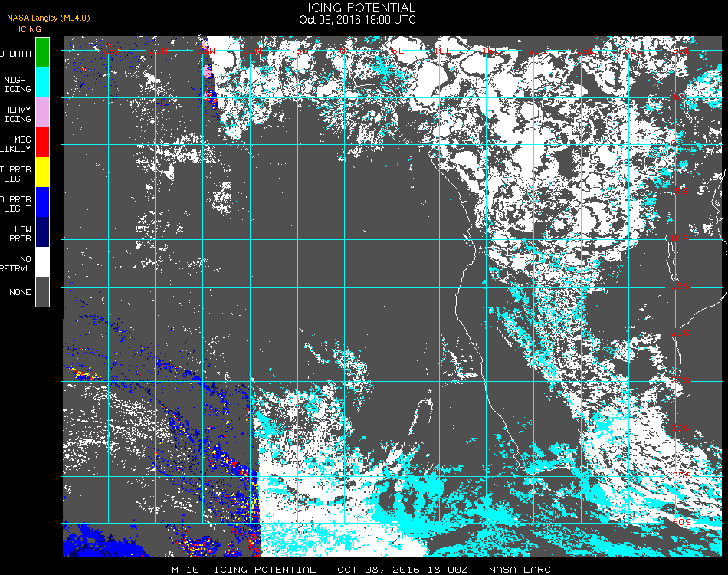The height and width of the screenshot is (575, 728).
Task: Click the MT10 text in bottom caption
Action: pos(185,570)
